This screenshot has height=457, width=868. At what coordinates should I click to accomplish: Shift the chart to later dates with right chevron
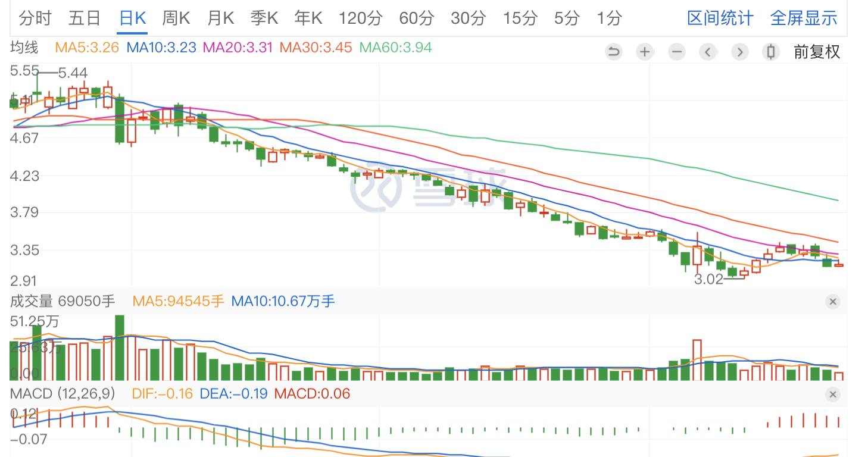point(739,52)
